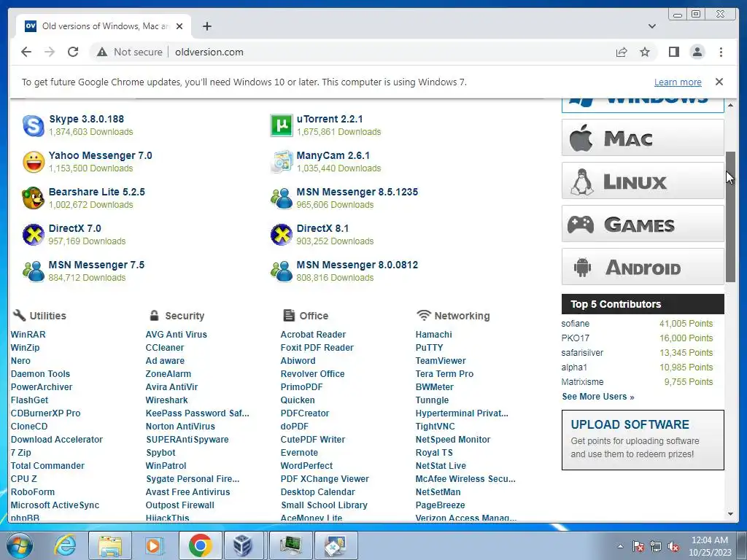Open the Chrome side panel icon

[673, 52]
